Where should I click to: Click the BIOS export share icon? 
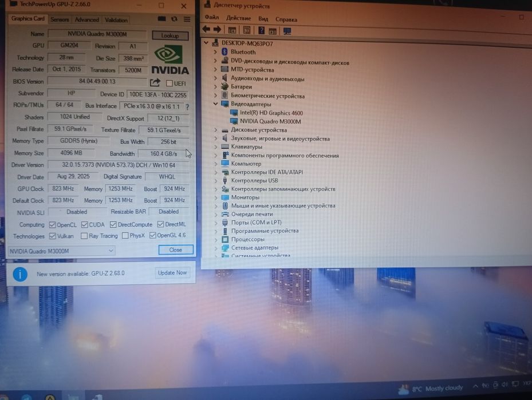155,82
